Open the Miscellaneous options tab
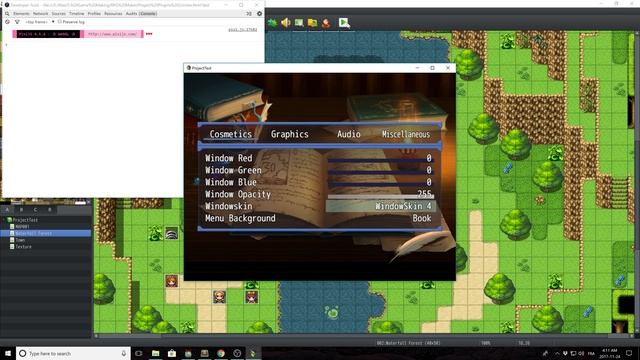640x360 pixels. tap(406, 134)
